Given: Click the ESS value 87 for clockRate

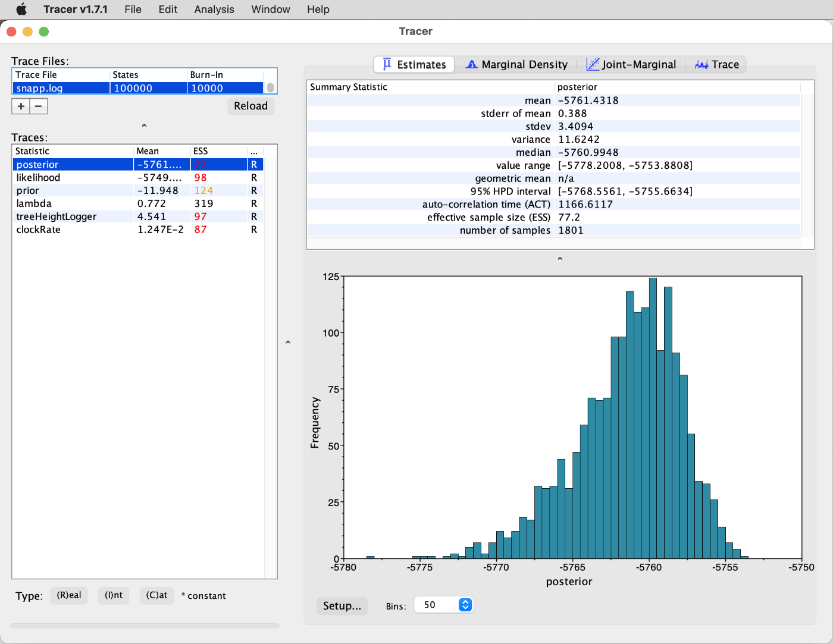Looking at the screenshot, I should click(201, 230).
